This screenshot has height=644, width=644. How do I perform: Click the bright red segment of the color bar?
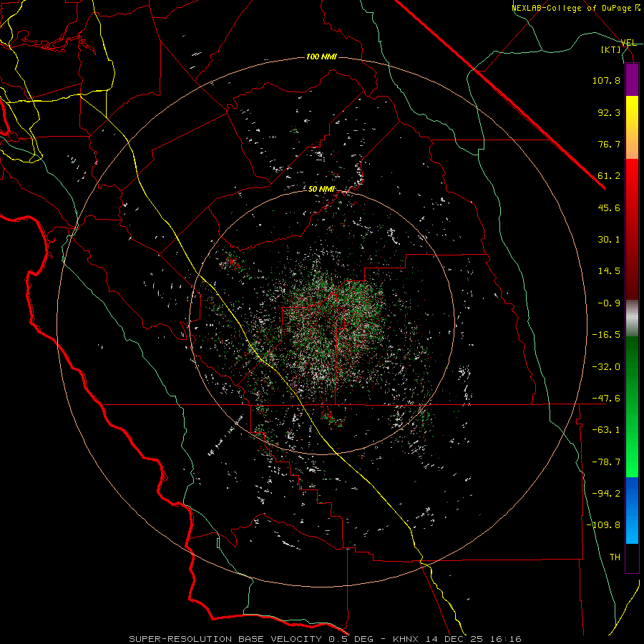coord(632,175)
